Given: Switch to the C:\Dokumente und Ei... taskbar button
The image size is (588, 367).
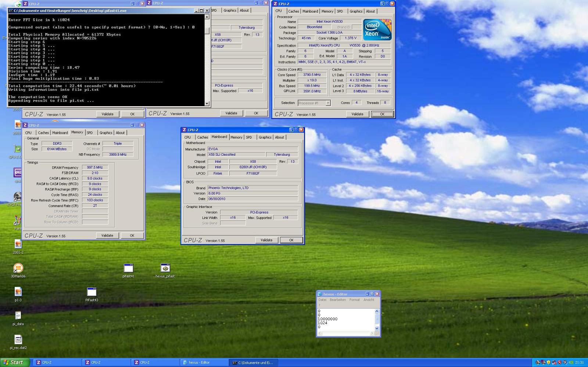Looking at the screenshot, I should point(253,362).
